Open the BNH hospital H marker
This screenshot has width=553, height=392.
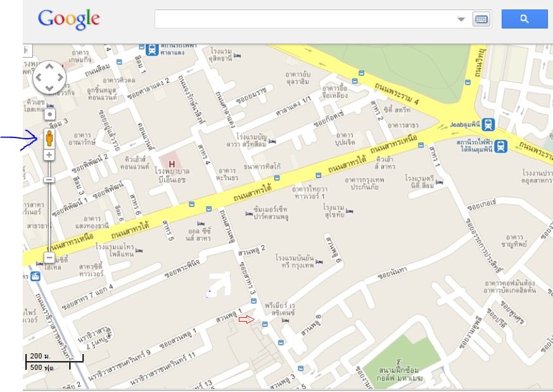coord(172,164)
